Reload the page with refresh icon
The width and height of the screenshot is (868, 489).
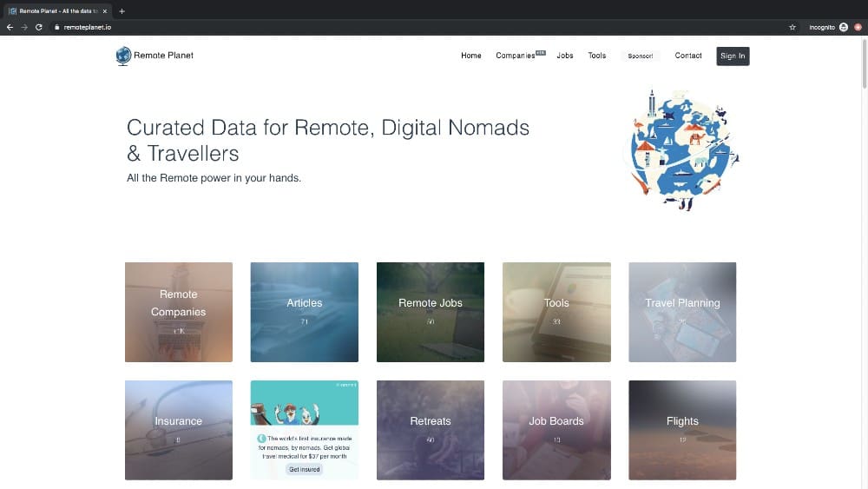coord(39,27)
